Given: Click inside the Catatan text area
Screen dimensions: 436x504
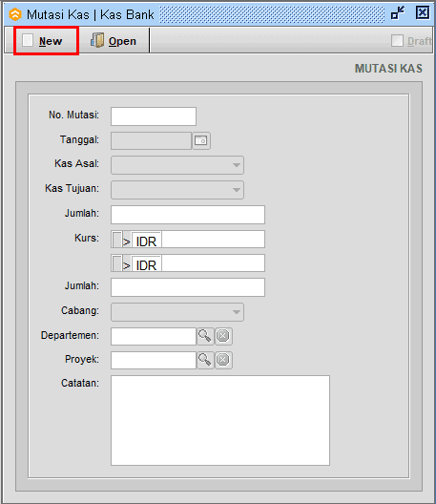Looking at the screenshot, I should pyautogui.click(x=220, y=420).
